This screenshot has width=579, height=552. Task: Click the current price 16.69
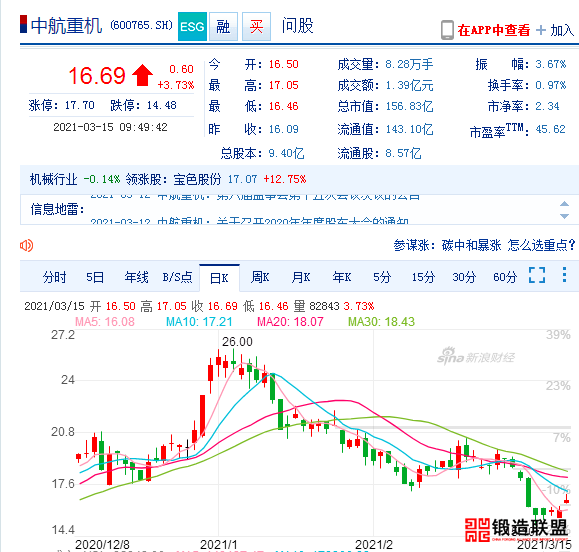97,76
